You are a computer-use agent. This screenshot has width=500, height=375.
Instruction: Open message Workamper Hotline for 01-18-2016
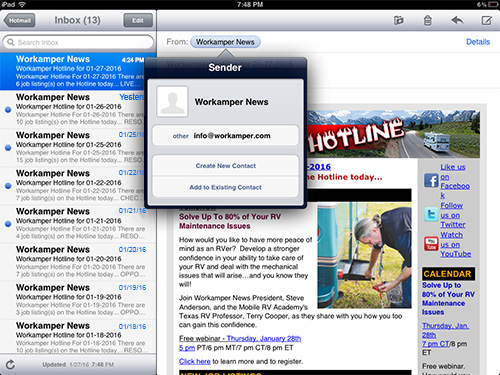(x=78, y=336)
